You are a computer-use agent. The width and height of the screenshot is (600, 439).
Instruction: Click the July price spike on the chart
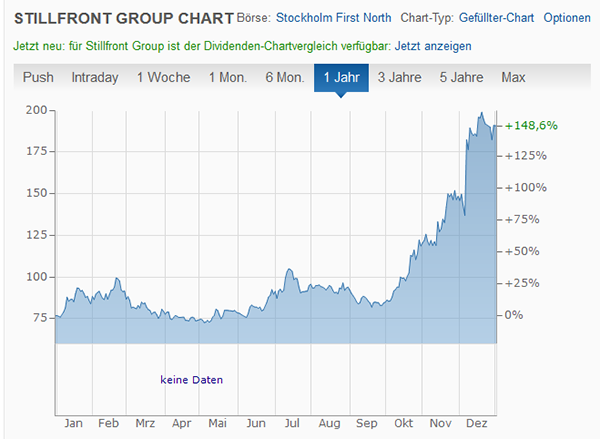click(289, 269)
